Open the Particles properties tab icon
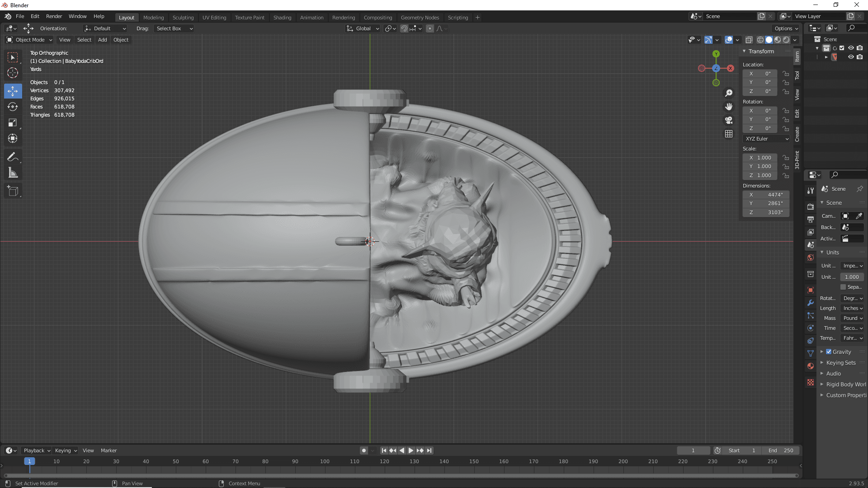868x488 pixels. point(811,315)
